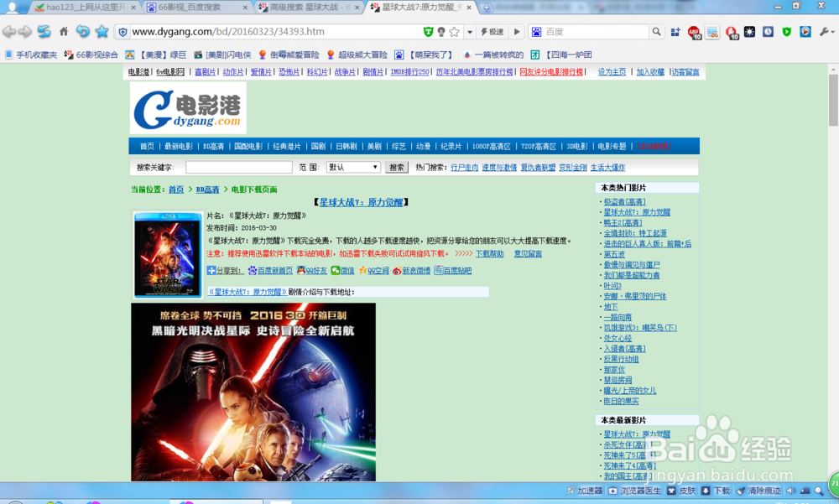Expand the 范围 默认 dropdown
839x504 pixels.
[353, 168]
